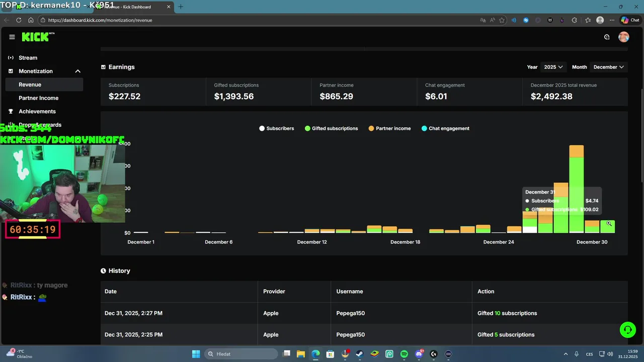Click the Action column header

point(486,292)
